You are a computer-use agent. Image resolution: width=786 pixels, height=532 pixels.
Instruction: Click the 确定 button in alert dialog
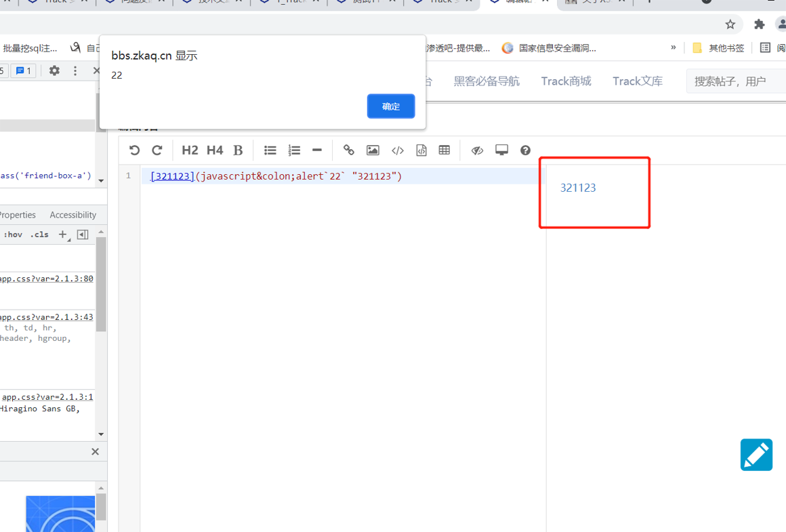(x=390, y=106)
